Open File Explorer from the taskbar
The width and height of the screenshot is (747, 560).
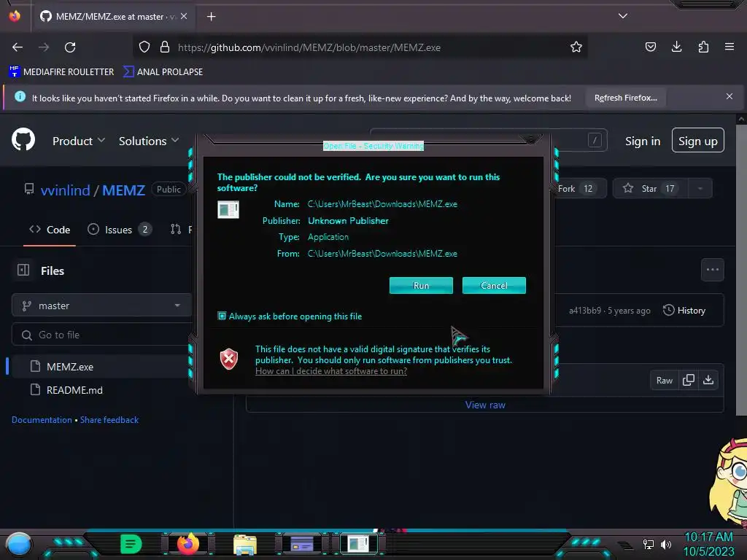point(245,544)
